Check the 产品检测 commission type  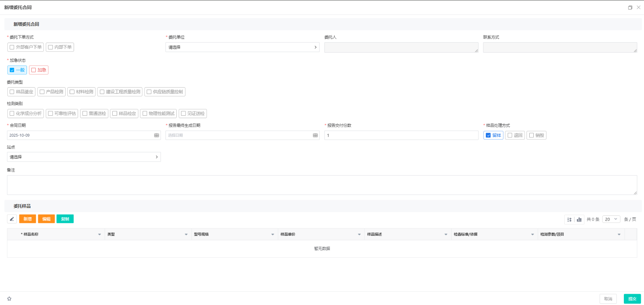coord(52,92)
